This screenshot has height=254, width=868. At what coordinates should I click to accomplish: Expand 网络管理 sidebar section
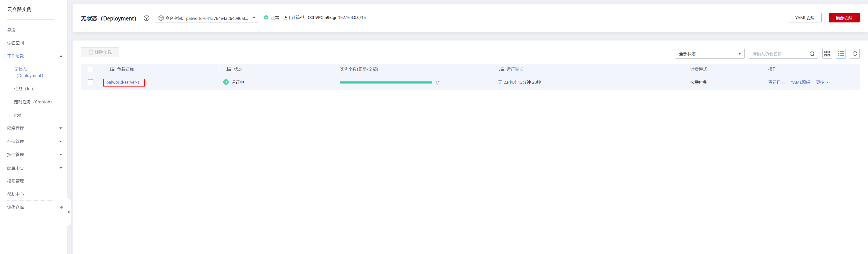point(34,128)
